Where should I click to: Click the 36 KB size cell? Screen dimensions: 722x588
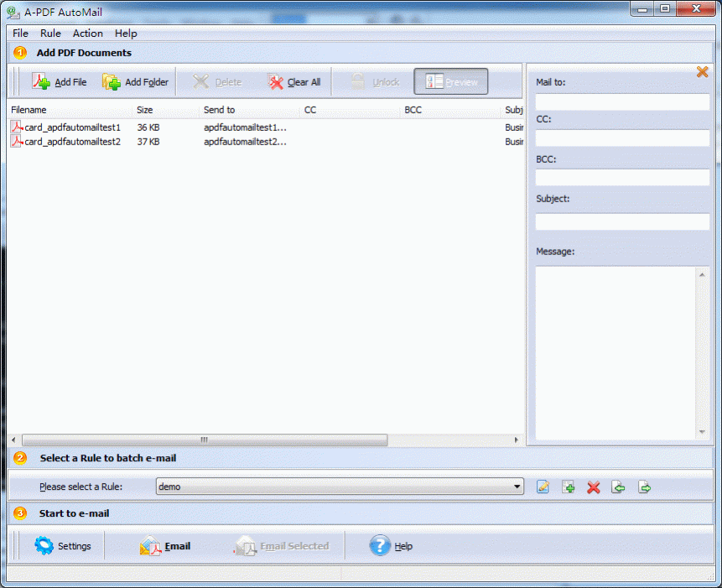148,127
